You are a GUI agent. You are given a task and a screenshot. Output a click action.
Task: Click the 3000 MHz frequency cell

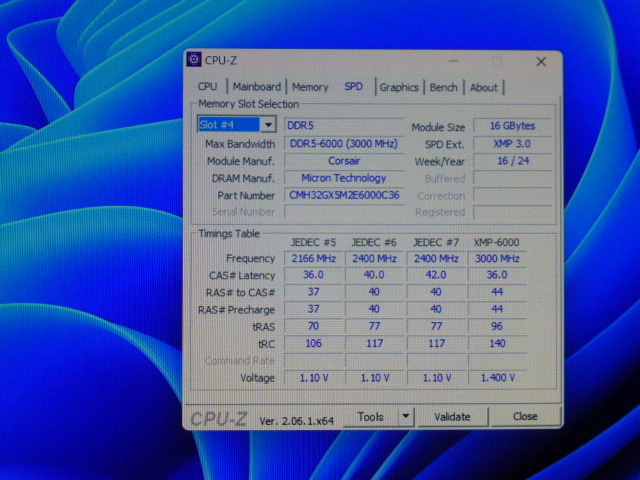coord(497,258)
